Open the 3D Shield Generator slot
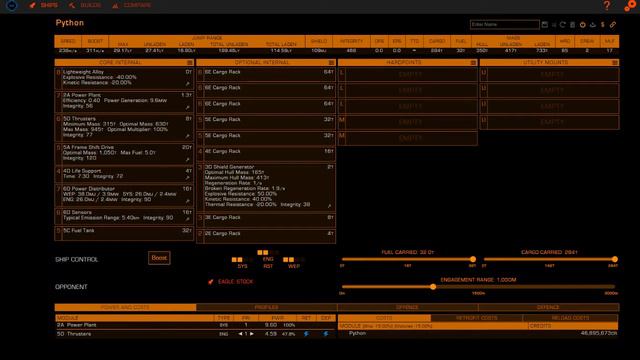 point(266,187)
